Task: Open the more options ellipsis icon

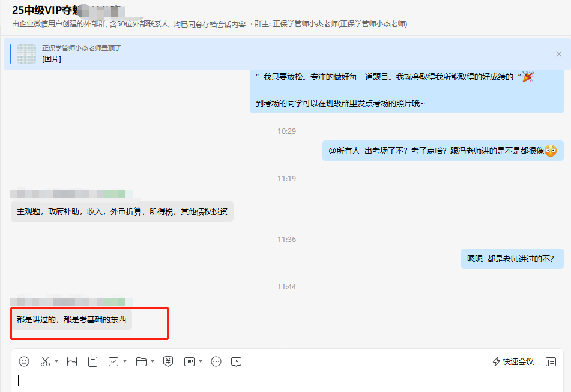Action: click(x=216, y=361)
